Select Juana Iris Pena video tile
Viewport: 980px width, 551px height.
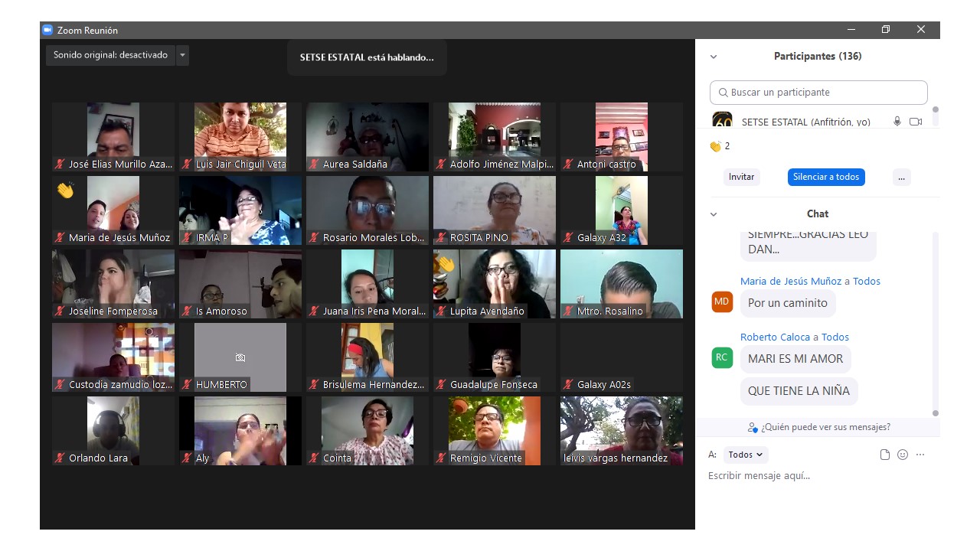(x=367, y=284)
